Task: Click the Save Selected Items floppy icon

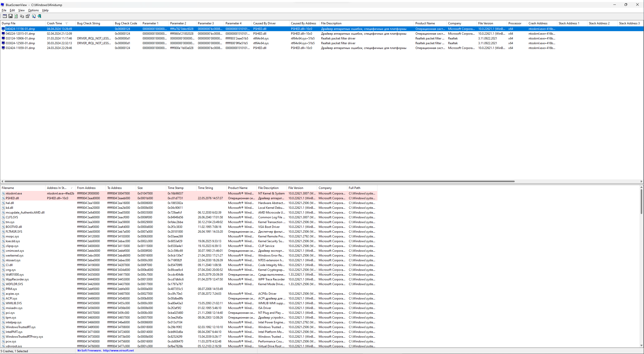Action: [10, 16]
